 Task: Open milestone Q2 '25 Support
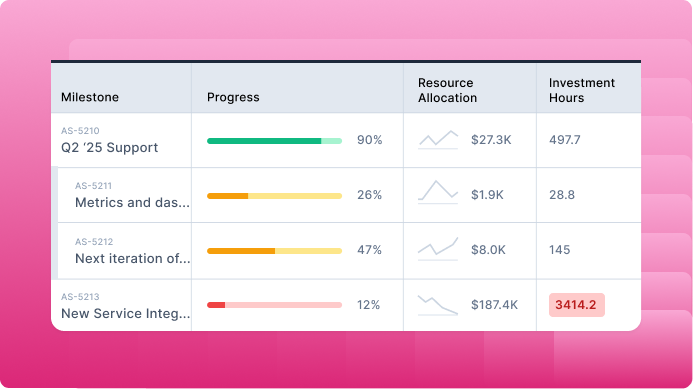(x=109, y=148)
